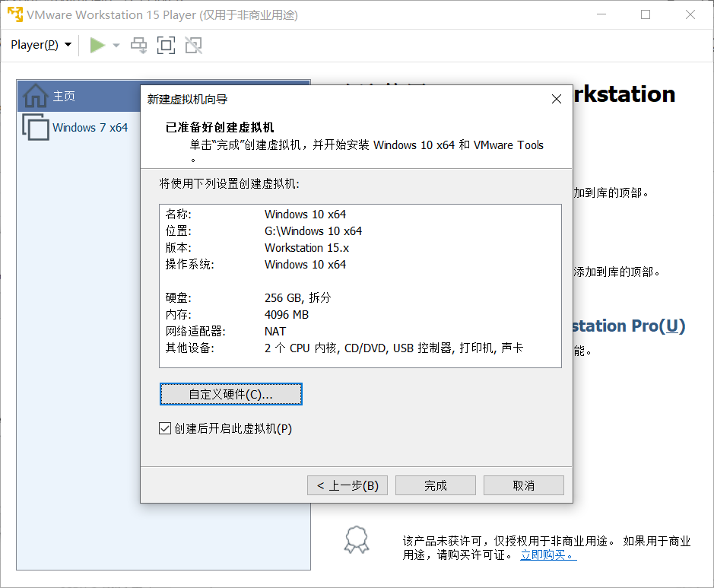Toggle power on after creation checkbox
This screenshot has height=588, width=714.
(165, 428)
